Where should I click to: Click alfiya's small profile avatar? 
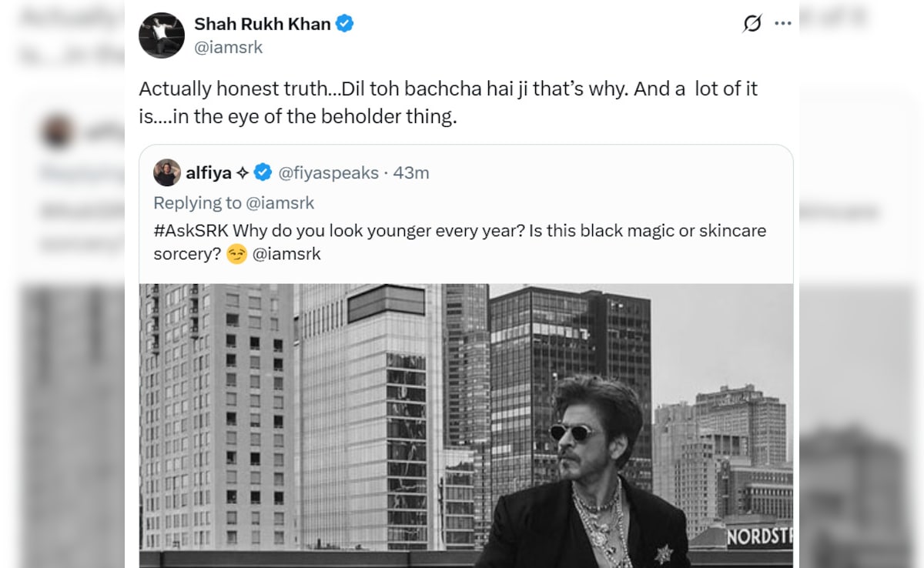(x=167, y=172)
